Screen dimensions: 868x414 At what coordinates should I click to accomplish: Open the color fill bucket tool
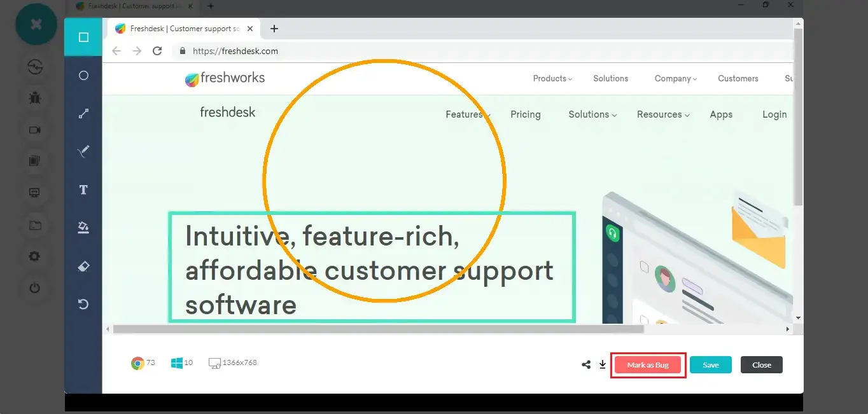[83, 228]
